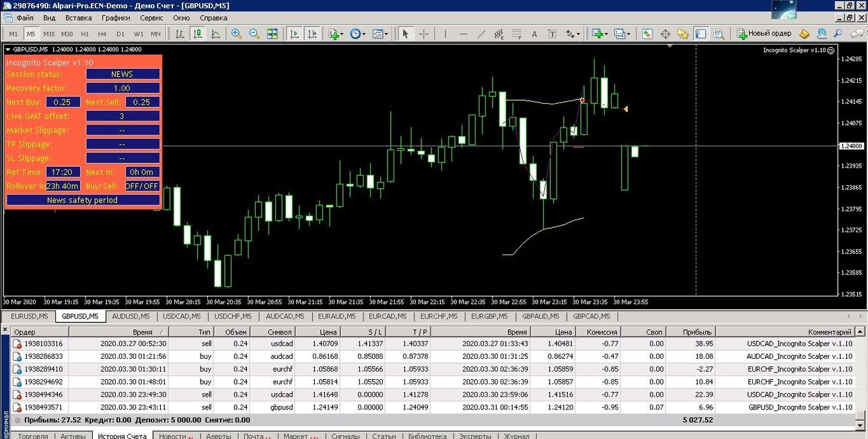Viewport: 868px width, 439px height.
Task: Switch chart to bar chart mode
Action: 180,34
